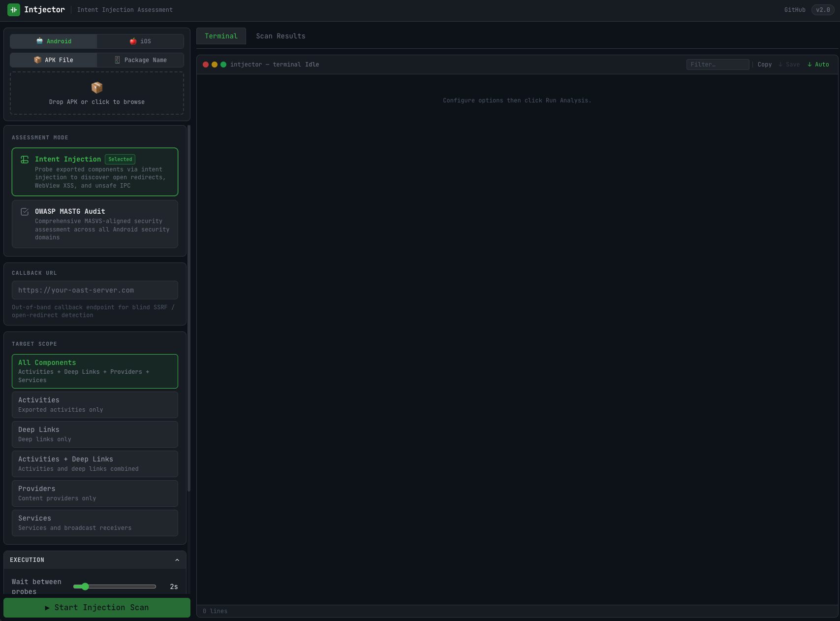The width and height of the screenshot is (840, 621).
Task: Click the package box icon in the drop zone
Action: tap(96, 87)
